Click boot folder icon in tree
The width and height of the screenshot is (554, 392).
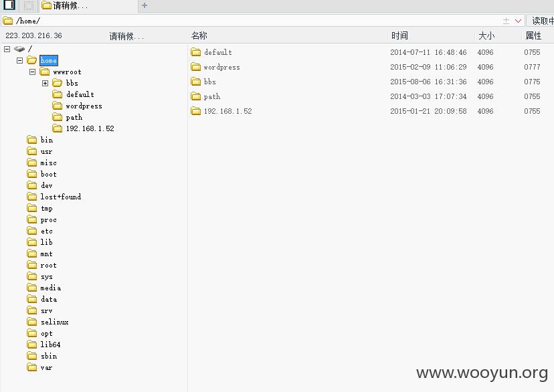(x=32, y=174)
